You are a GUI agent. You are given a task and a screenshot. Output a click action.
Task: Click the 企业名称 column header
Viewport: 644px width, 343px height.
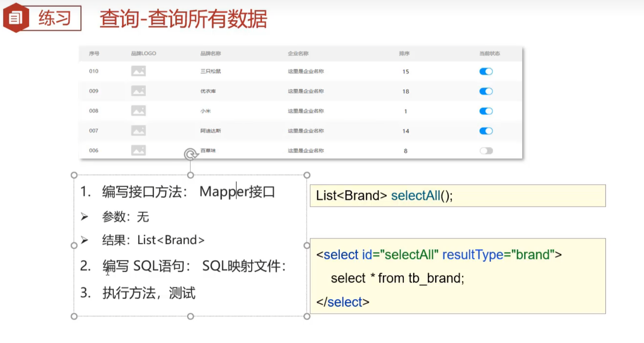298,53
